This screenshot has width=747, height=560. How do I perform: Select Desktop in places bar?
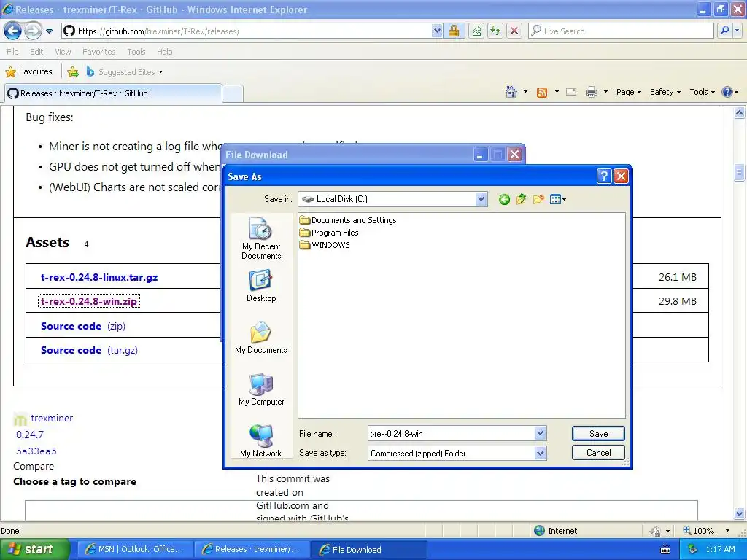pos(261,287)
